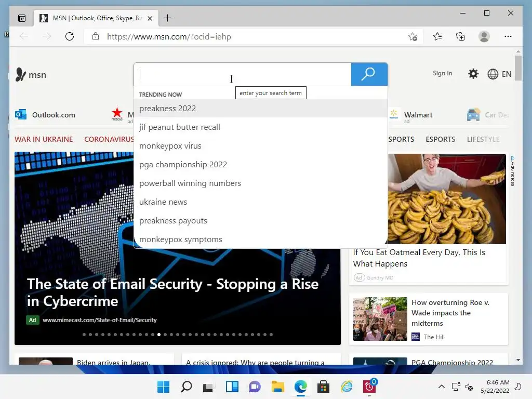This screenshot has height=399, width=532.
Task: Open Email Security cybercrime headline
Action: point(172,292)
